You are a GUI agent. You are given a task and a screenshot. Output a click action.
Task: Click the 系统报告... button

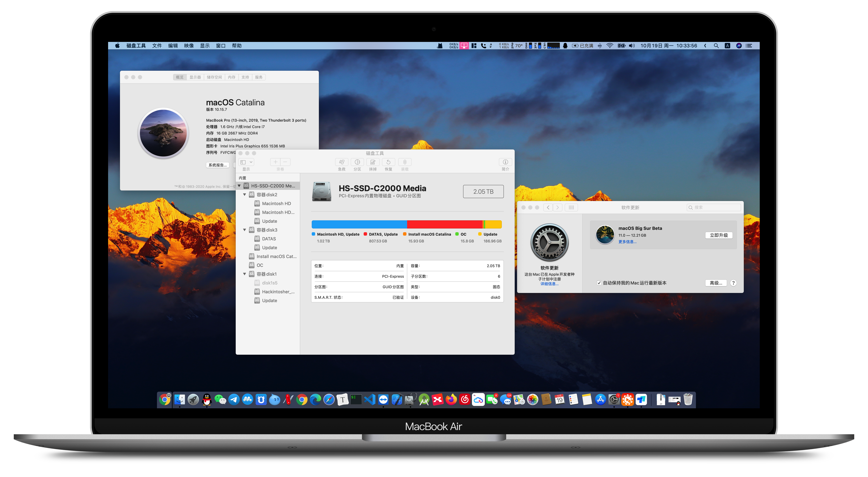click(x=217, y=165)
